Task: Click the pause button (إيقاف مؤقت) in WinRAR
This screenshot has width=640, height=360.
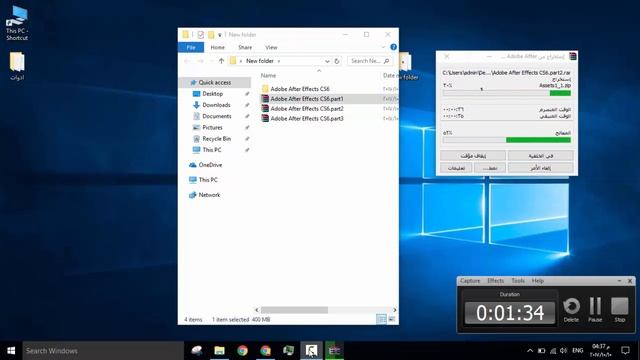Action: tap(473, 156)
